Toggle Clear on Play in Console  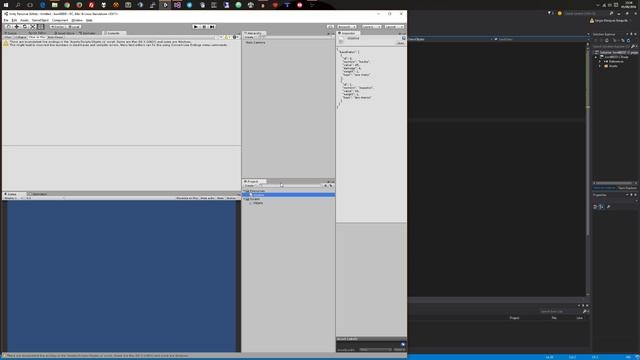click(x=37, y=37)
